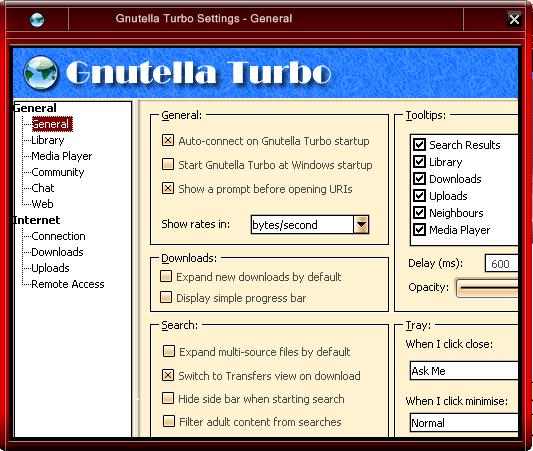This screenshot has height=451, width=533.
Task: Enable Hide side bar when starting search
Action: (x=168, y=398)
